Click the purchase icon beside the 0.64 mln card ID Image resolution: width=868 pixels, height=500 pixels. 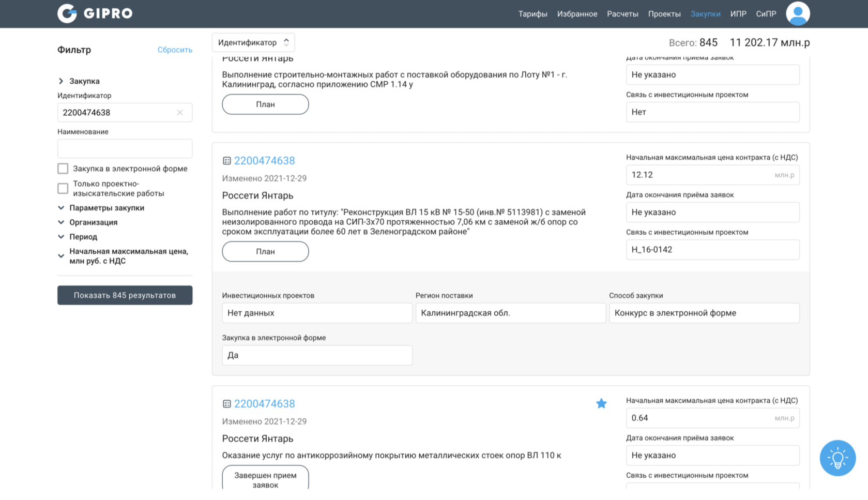coord(226,404)
